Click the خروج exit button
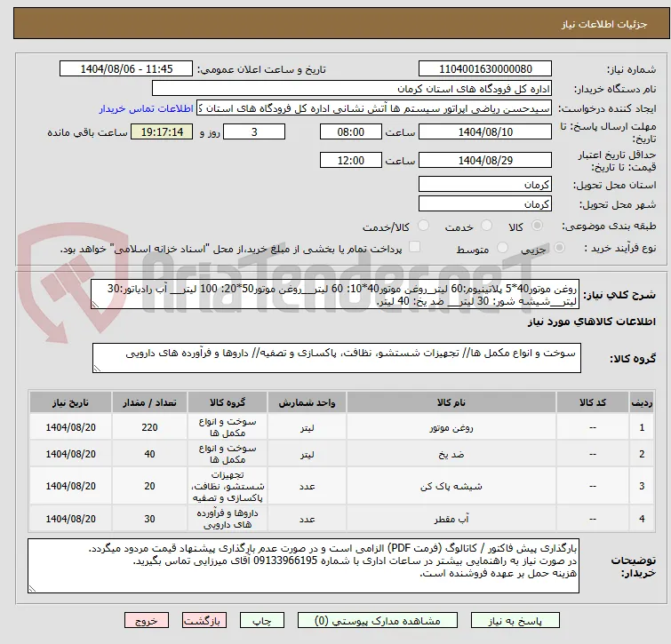This screenshot has width=671, height=644. coord(147,621)
